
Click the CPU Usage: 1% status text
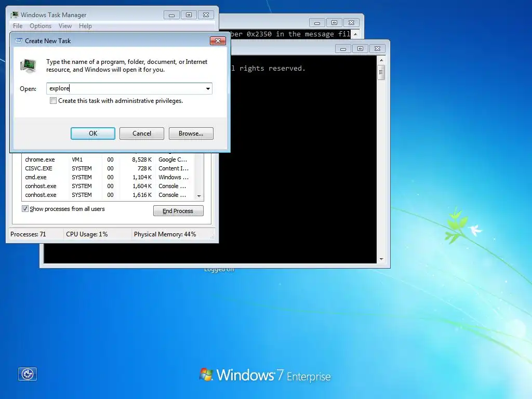87,234
